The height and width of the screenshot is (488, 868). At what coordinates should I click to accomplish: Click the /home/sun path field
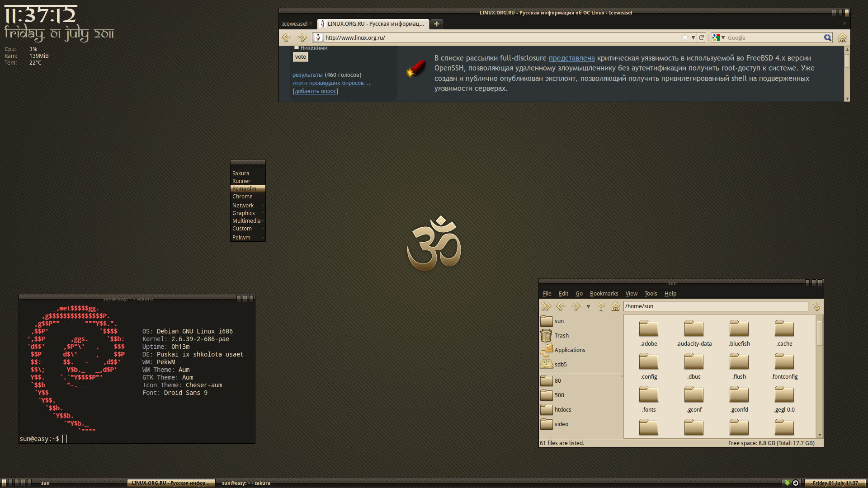click(715, 306)
